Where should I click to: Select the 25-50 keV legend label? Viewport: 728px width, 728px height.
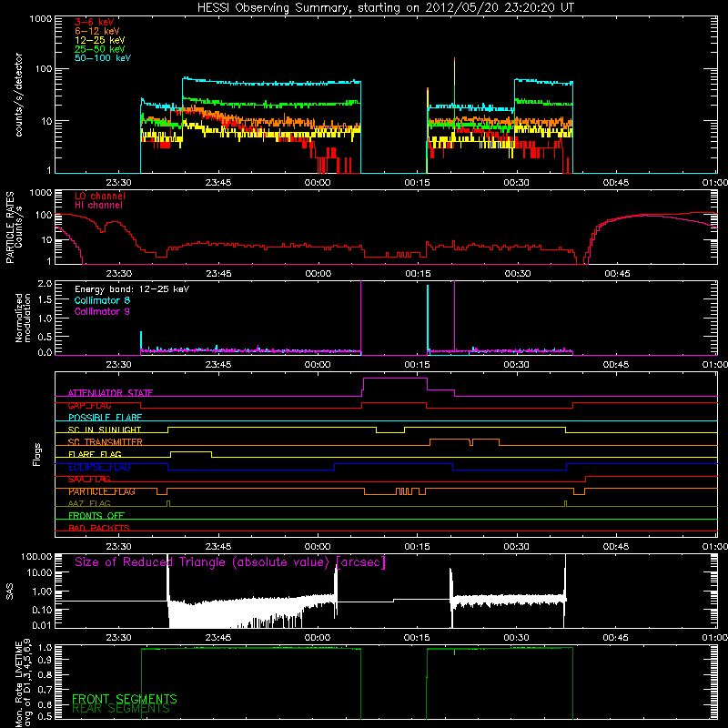click(100, 49)
